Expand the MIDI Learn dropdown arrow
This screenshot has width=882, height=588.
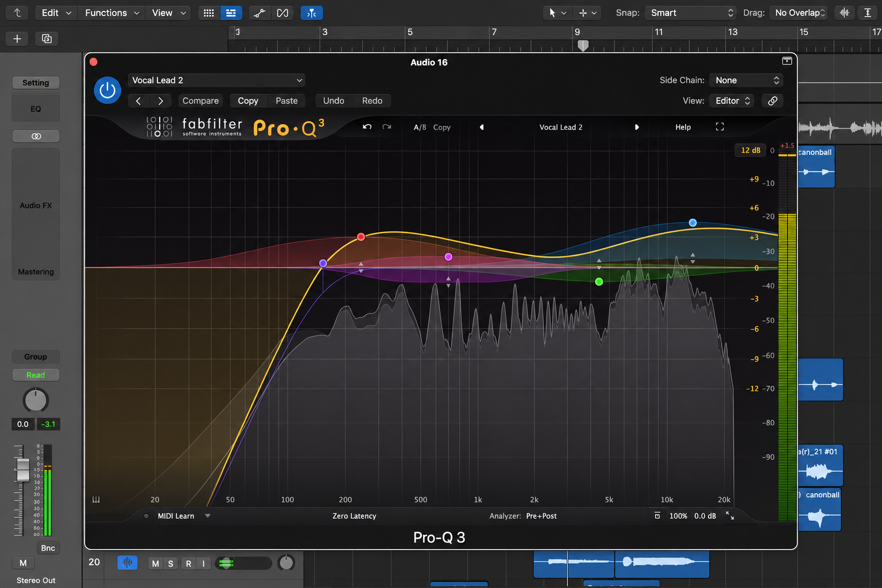pyautogui.click(x=208, y=516)
